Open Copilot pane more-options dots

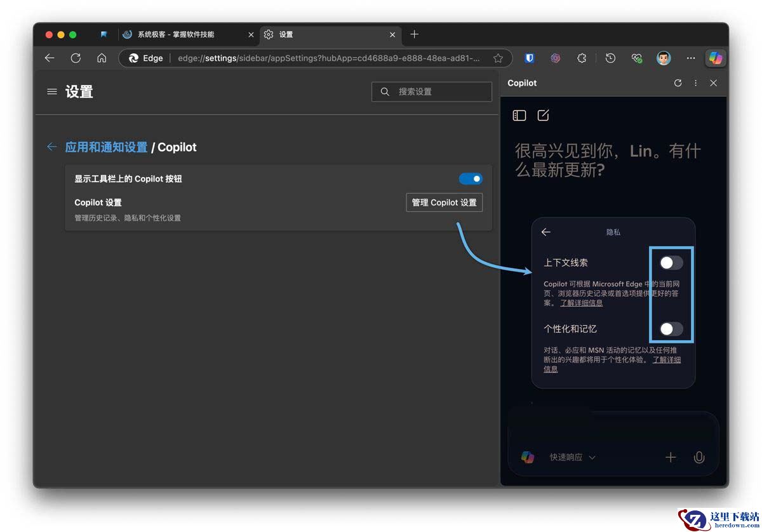click(x=695, y=83)
